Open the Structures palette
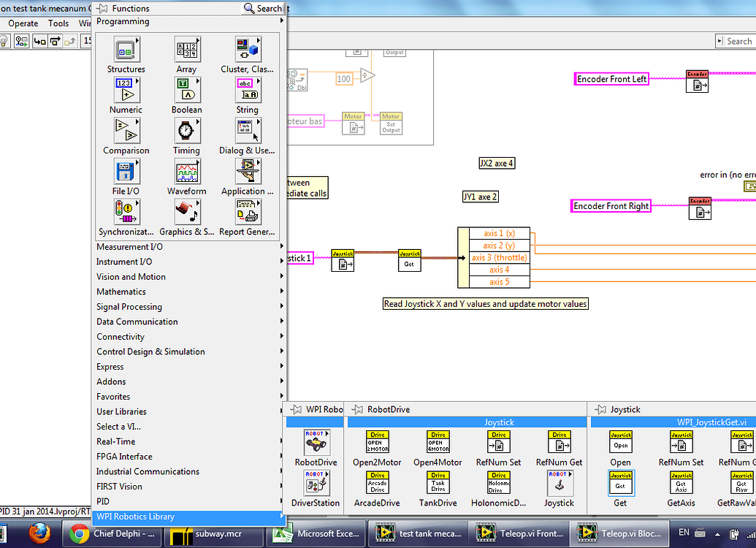The width and height of the screenshot is (756, 548). [126, 49]
